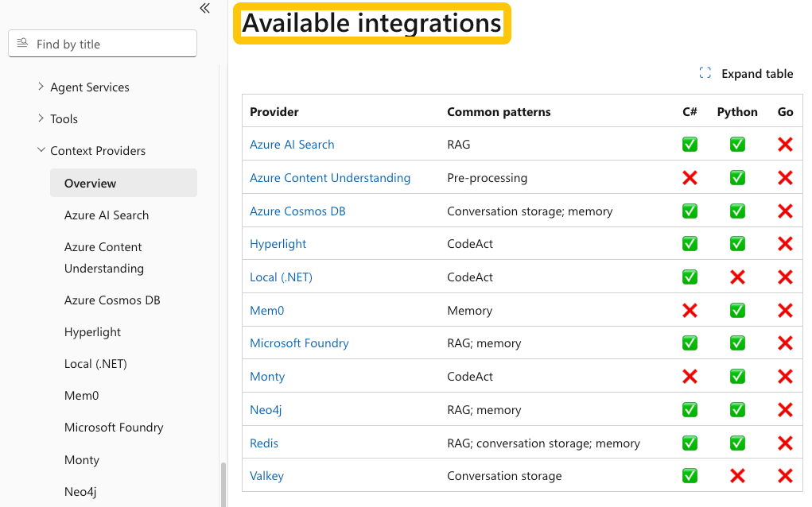812x507 pixels.
Task: Click the filter icon in search box
Action: pyautogui.click(x=22, y=43)
